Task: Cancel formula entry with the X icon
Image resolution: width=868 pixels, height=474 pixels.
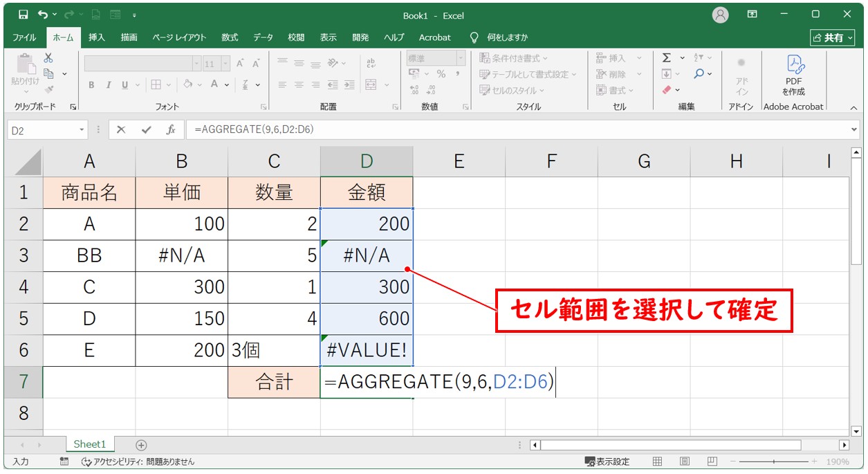Action: pyautogui.click(x=121, y=129)
